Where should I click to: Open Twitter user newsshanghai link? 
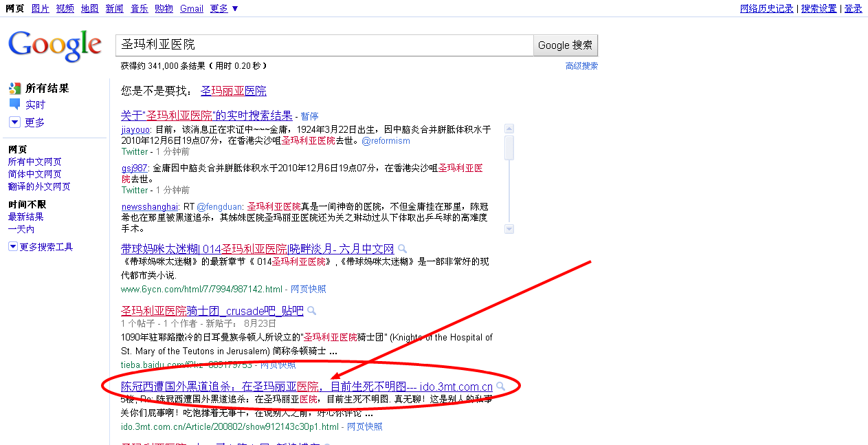point(151,206)
